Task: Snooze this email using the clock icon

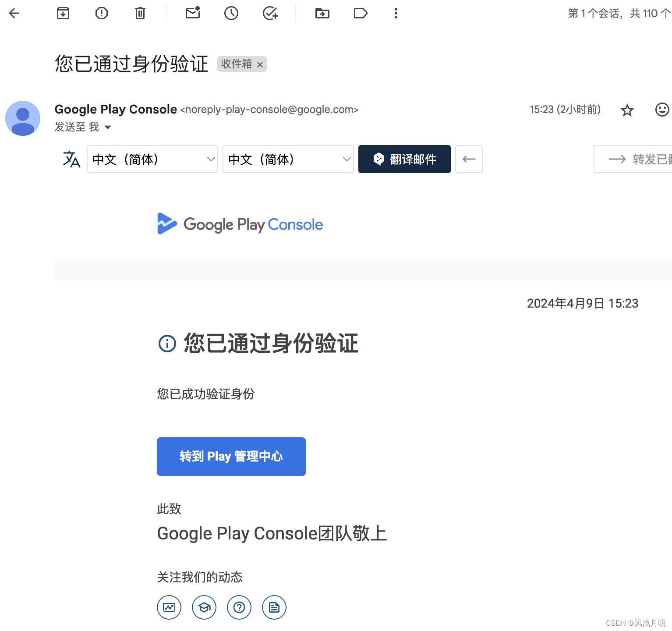Action: point(231,14)
